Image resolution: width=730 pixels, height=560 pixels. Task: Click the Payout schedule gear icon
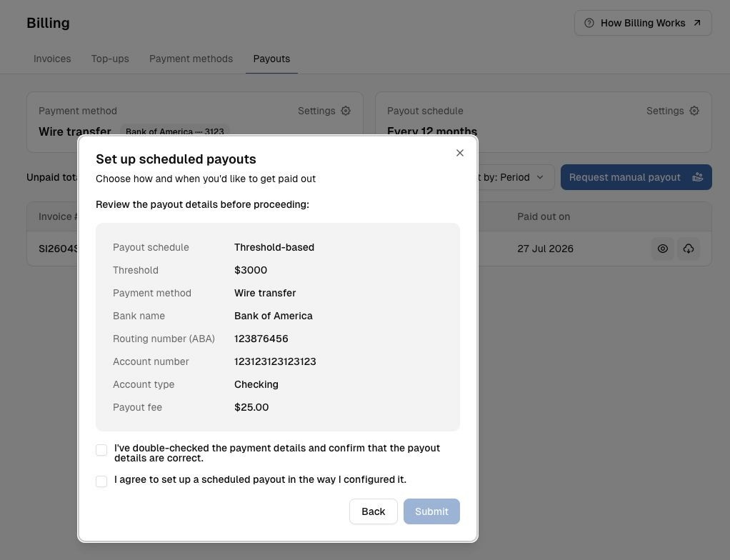click(x=694, y=111)
